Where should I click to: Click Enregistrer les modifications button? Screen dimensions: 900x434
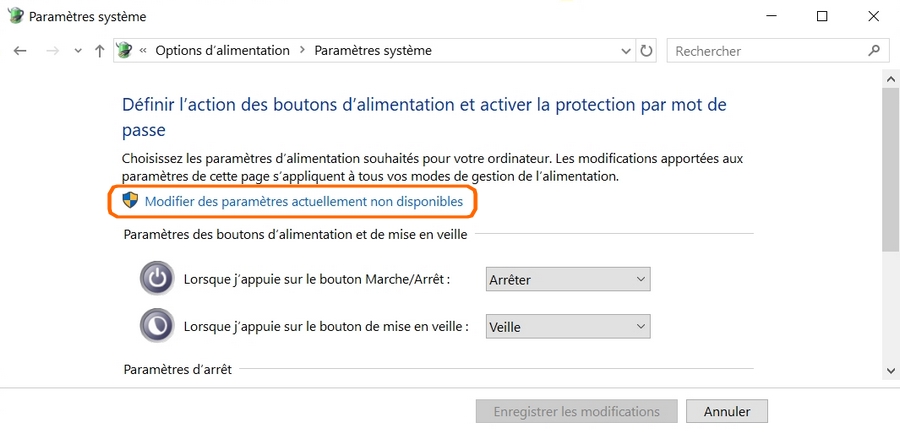pyautogui.click(x=577, y=411)
